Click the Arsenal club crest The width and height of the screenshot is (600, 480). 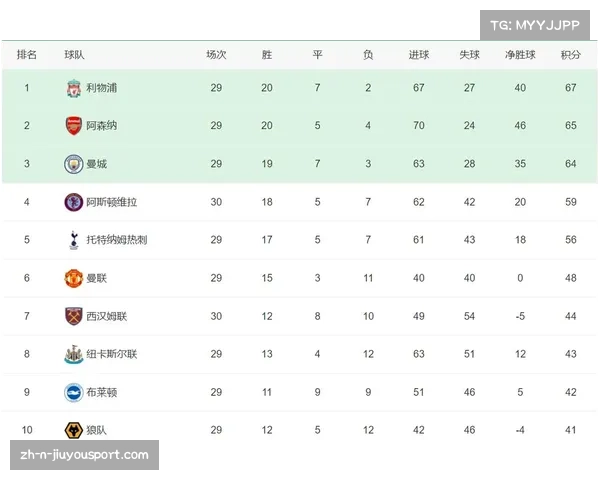pos(73,126)
